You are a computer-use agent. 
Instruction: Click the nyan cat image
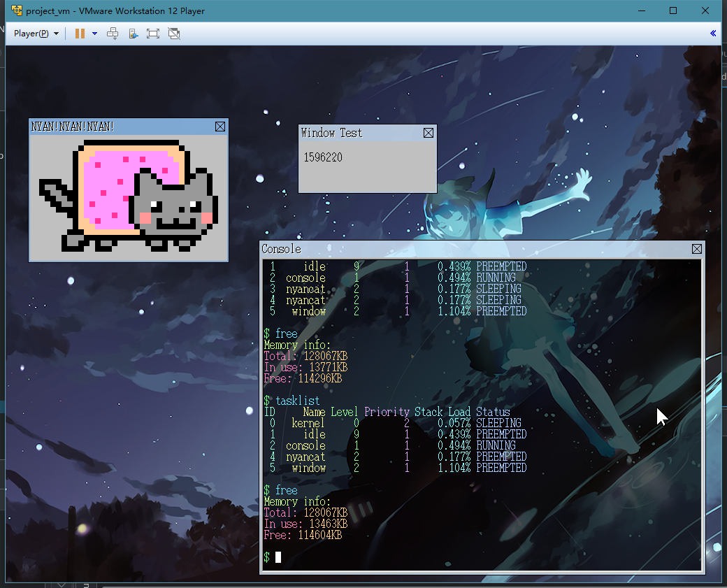pyautogui.click(x=129, y=196)
